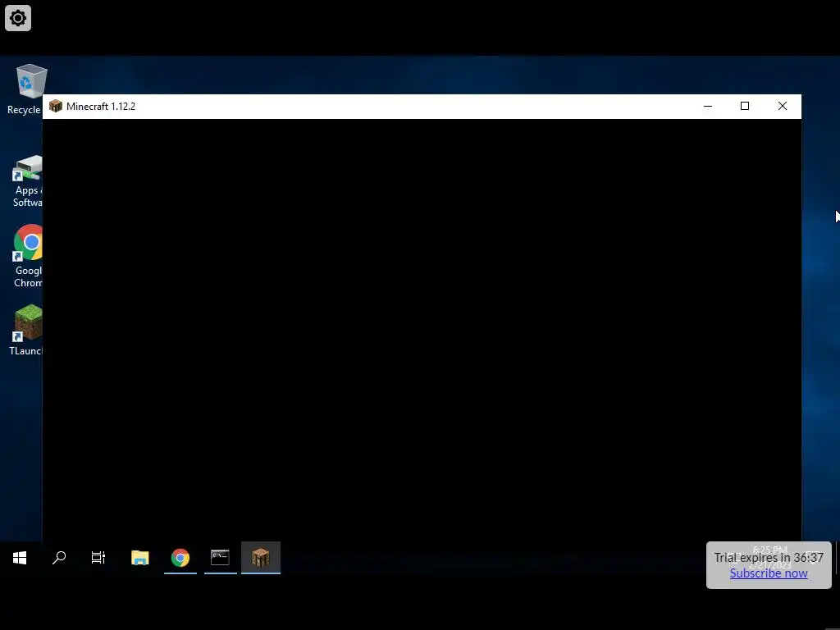Close the Minecraft 1.12.2 window

click(782, 106)
